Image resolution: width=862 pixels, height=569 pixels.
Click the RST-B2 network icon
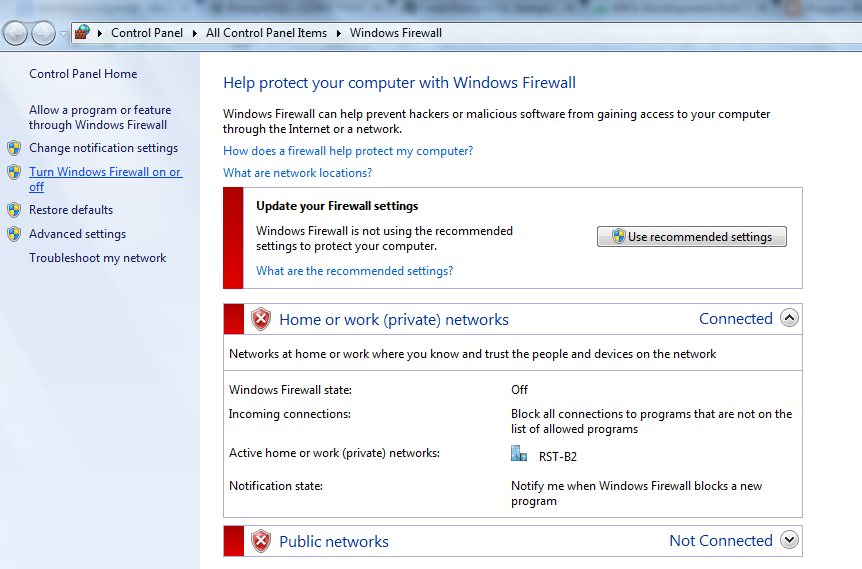tap(519, 454)
